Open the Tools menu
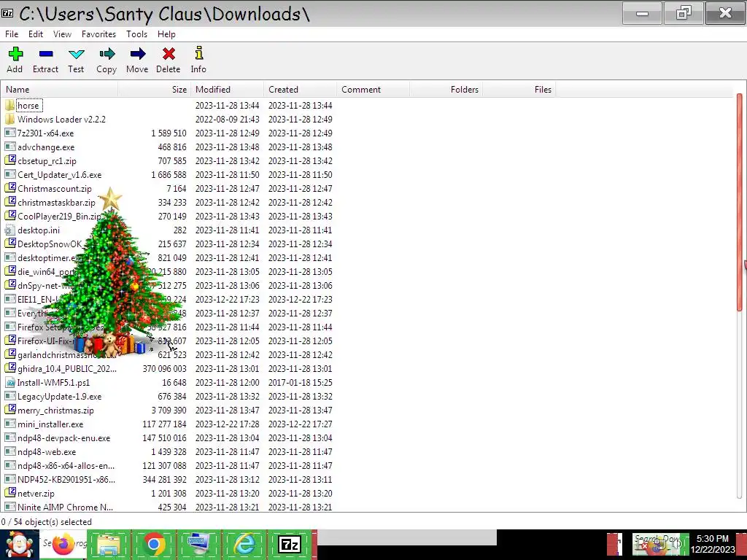 [x=136, y=34]
